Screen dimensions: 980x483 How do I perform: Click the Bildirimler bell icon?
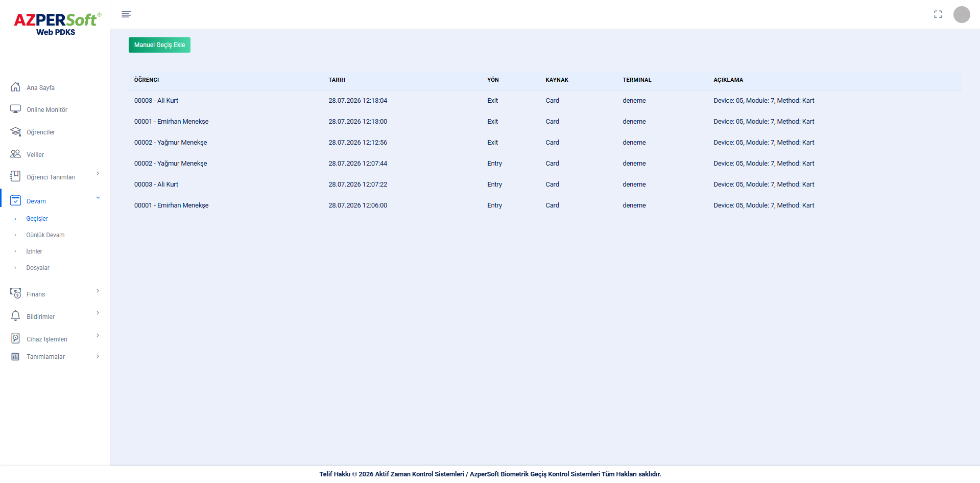[16, 316]
